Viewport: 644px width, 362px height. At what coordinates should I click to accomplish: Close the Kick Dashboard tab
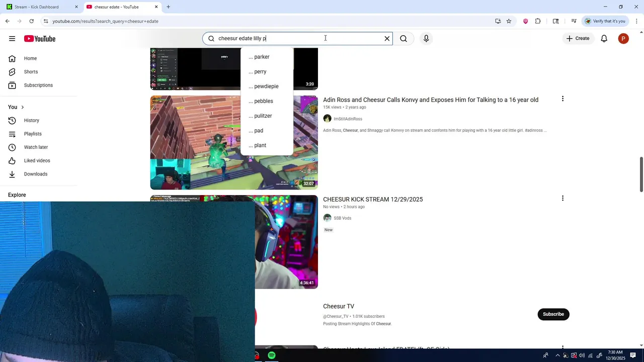click(x=76, y=7)
